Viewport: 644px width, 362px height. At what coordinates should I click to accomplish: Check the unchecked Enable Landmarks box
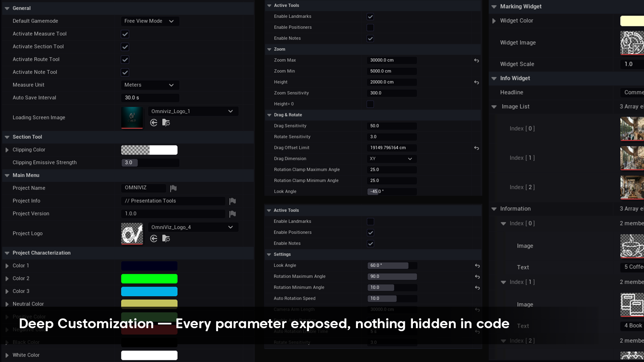(x=370, y=222)
